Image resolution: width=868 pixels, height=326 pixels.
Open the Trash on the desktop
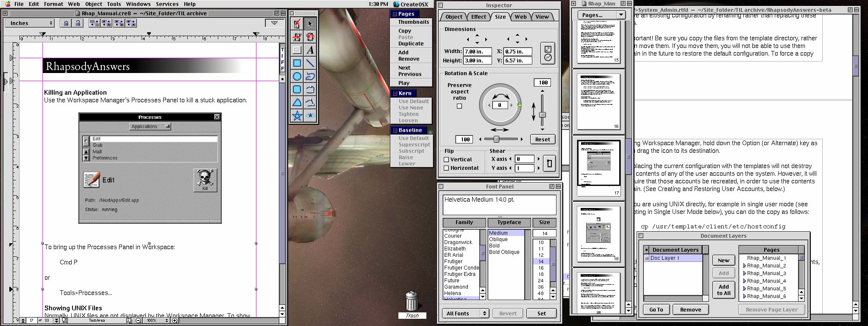pyautogui.click(x=412, y=304)
